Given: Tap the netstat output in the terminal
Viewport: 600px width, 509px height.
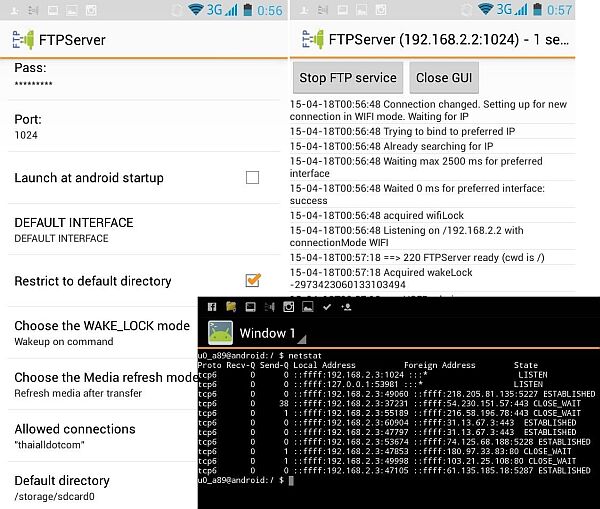Looking at the screenshot, I should pos(400,420).
